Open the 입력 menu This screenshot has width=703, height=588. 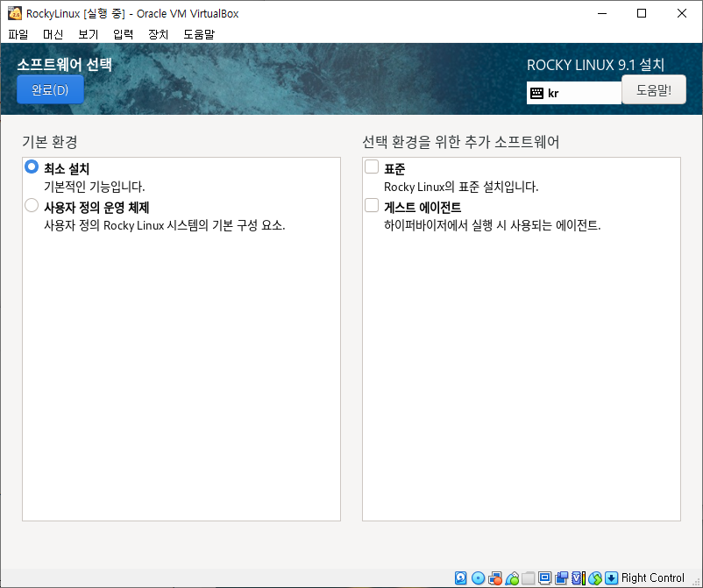(x=123, y=34)
